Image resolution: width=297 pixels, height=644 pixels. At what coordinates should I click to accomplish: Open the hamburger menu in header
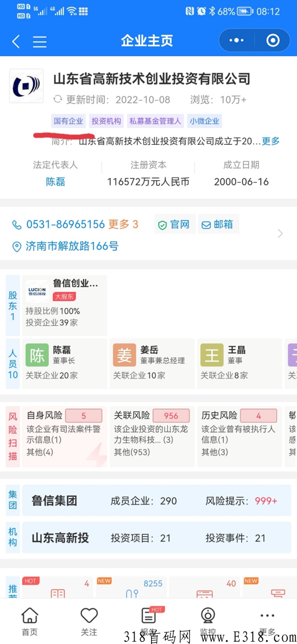39,41
